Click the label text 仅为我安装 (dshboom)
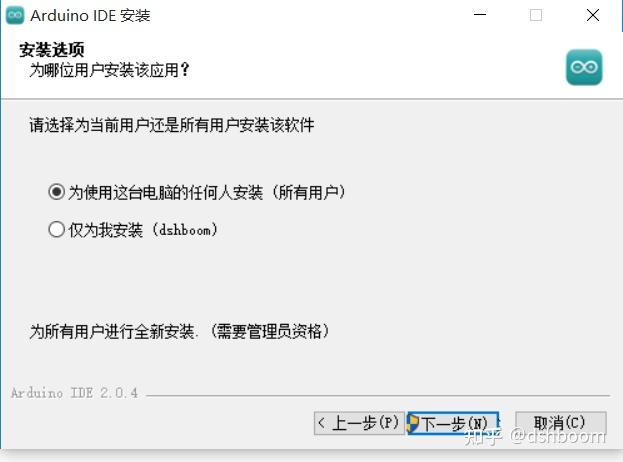 click(x=143, y=230)
